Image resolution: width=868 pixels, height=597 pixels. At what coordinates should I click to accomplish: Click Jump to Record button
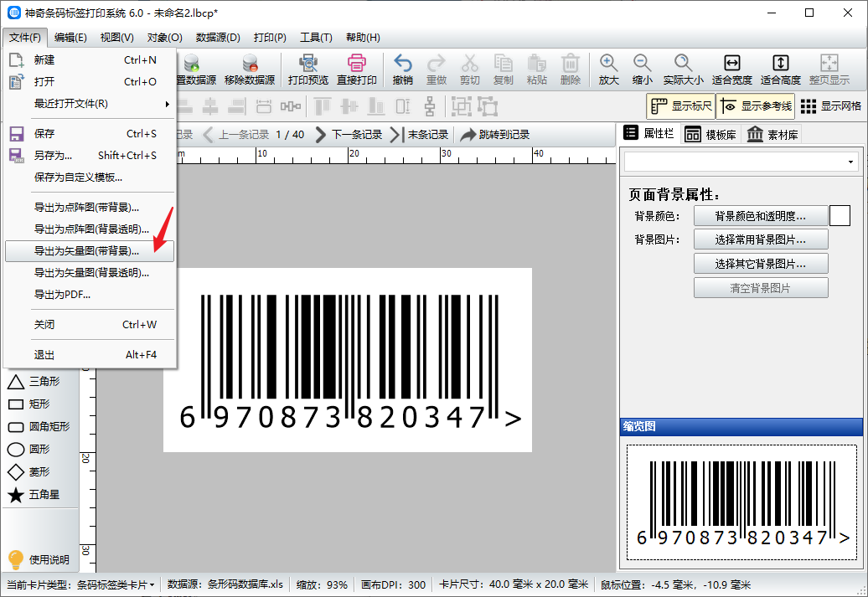pos(495,135)
